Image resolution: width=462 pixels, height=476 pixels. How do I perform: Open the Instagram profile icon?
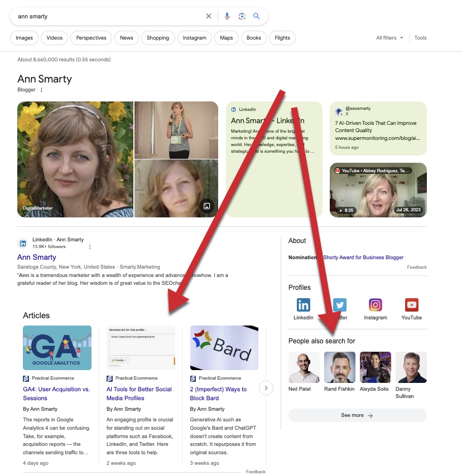(376, 305)
